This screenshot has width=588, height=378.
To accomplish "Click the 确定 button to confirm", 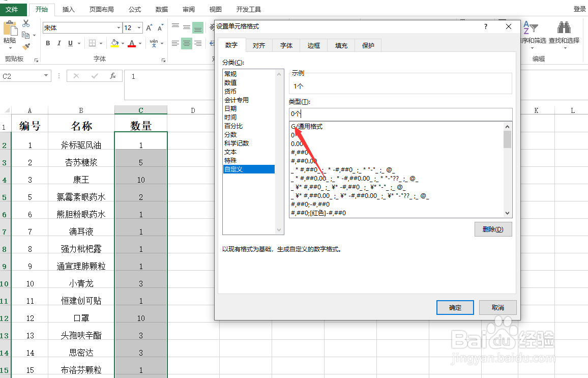I will (x=454, y=307).
